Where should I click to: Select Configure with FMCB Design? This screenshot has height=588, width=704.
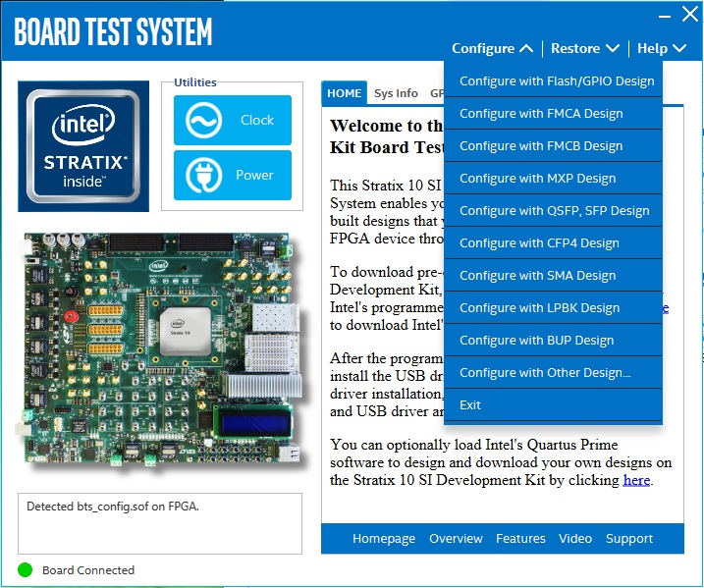tap(553, 146)
